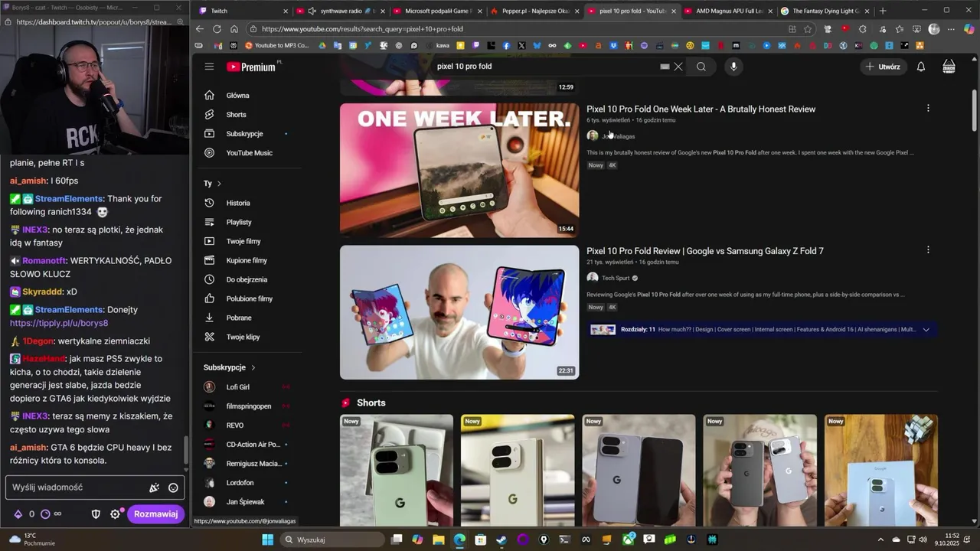Go back with the browser back arrow
Image resolution: width=980 pixels, height=551 pixels.
point(200,29)
